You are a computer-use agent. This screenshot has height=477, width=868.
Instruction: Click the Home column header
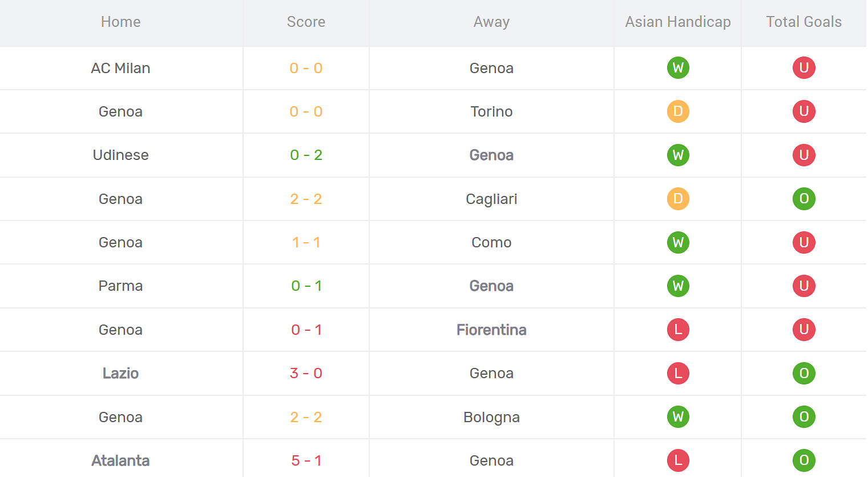pyautogui.click(x=120, y=22)
